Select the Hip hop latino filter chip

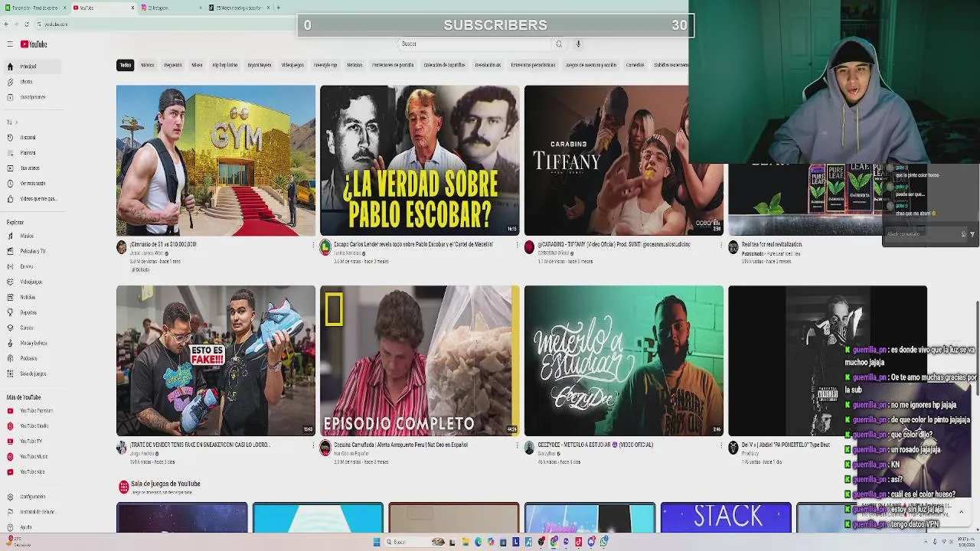coord(225,65)
